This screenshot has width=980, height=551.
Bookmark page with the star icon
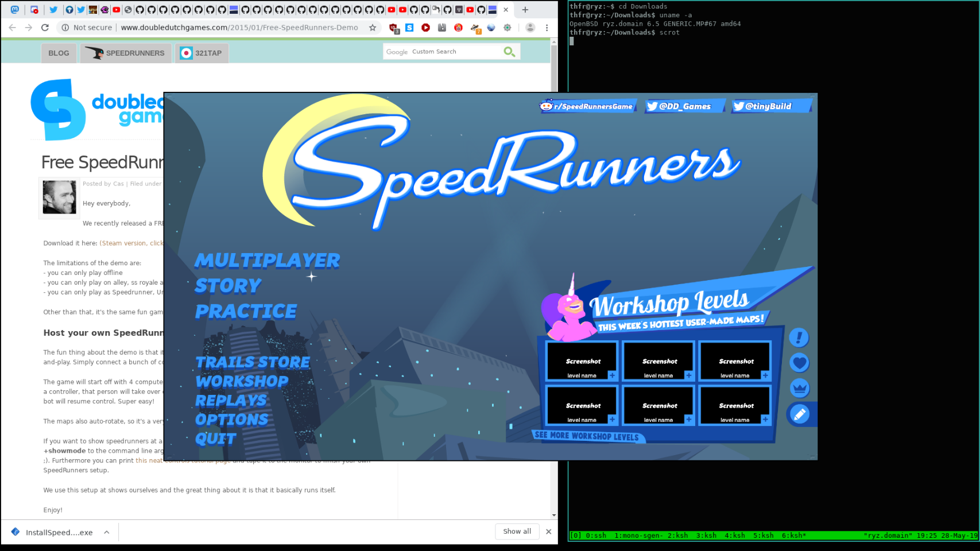coord(373,28)
